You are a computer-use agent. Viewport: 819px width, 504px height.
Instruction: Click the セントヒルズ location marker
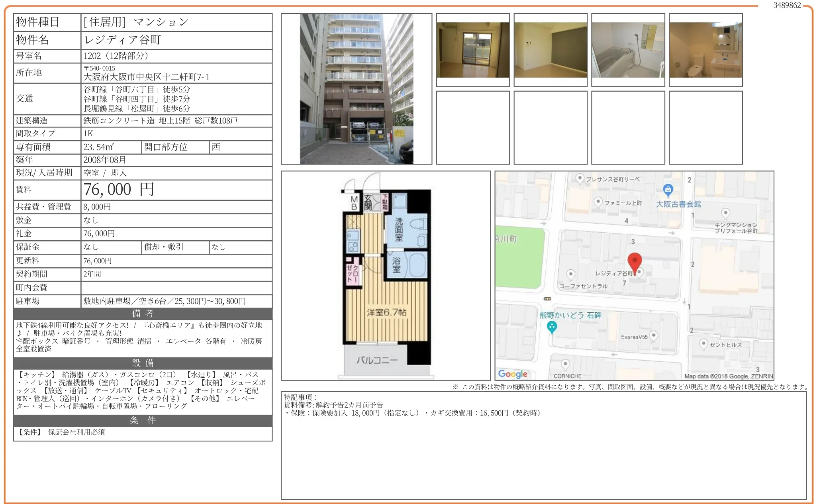coord(703,344)
